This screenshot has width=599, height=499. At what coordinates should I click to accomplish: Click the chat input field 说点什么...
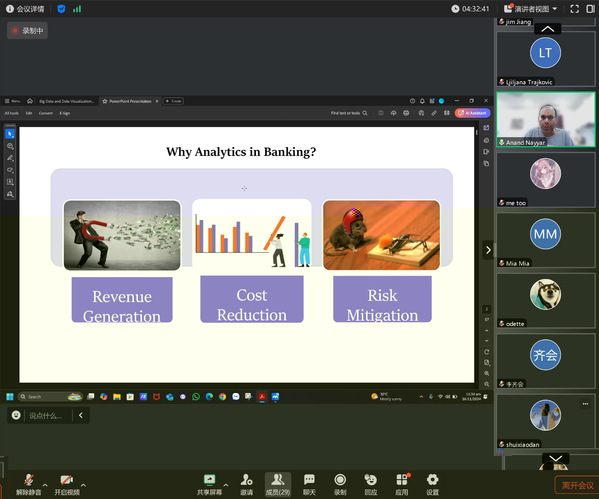click(x=47, y=415)
